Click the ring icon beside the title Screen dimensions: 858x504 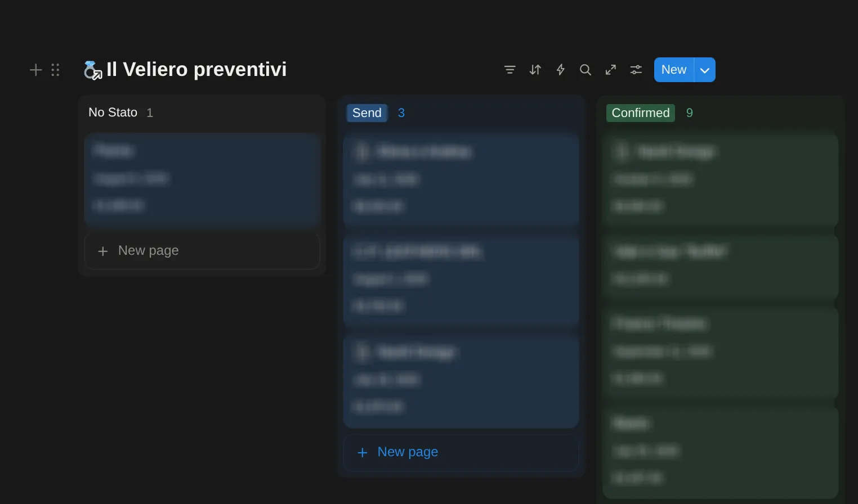(x=93, y=70)
